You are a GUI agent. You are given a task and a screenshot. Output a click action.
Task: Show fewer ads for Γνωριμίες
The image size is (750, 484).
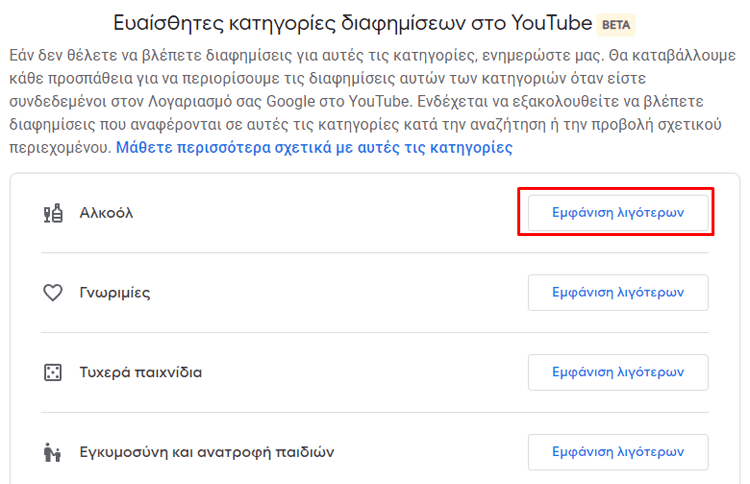point(618,292)
